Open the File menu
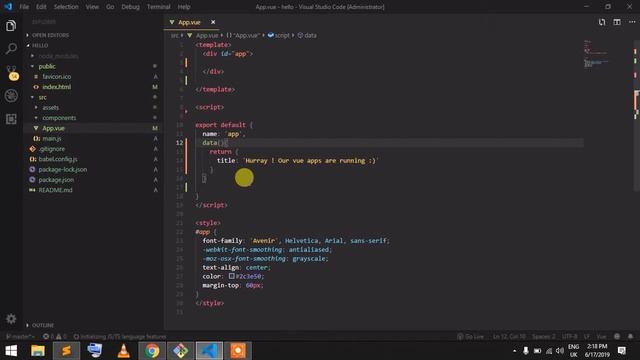 (24, 7)
